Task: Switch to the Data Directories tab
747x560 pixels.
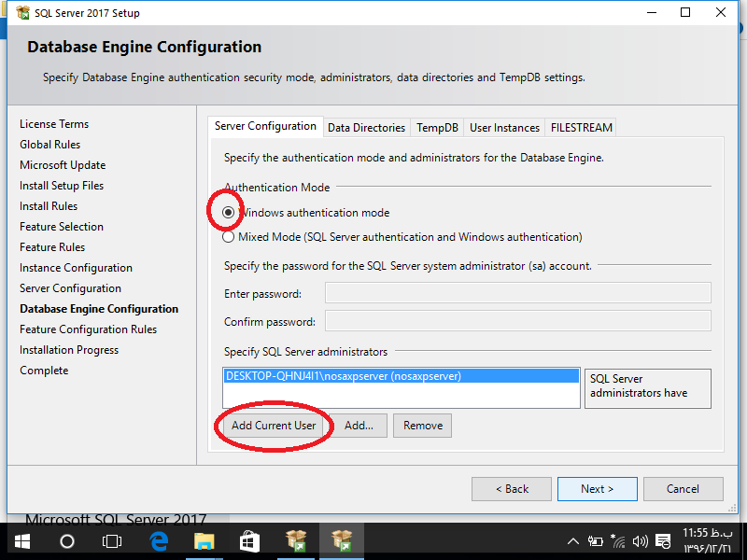Action: (366, 128)
